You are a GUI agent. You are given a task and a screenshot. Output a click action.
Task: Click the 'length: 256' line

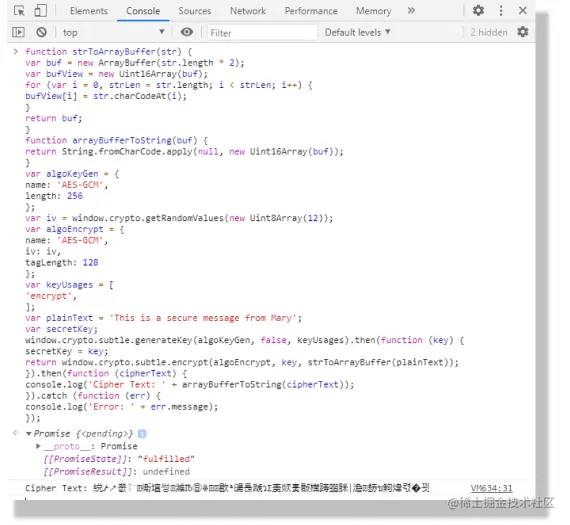54,196
